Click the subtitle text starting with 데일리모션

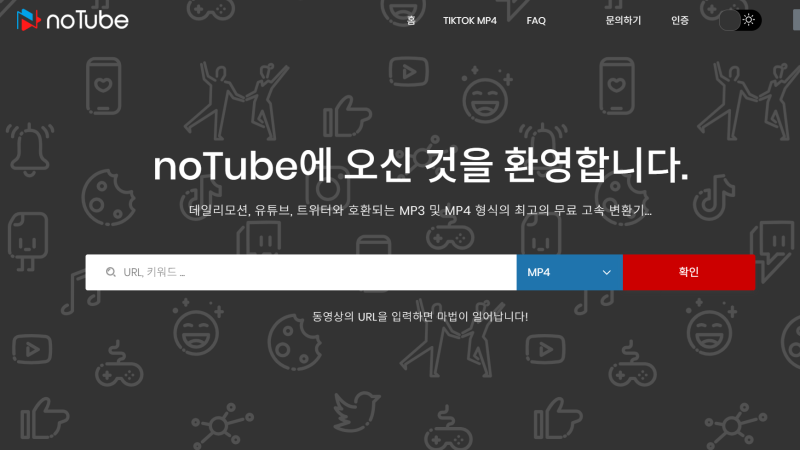[420, 210]
